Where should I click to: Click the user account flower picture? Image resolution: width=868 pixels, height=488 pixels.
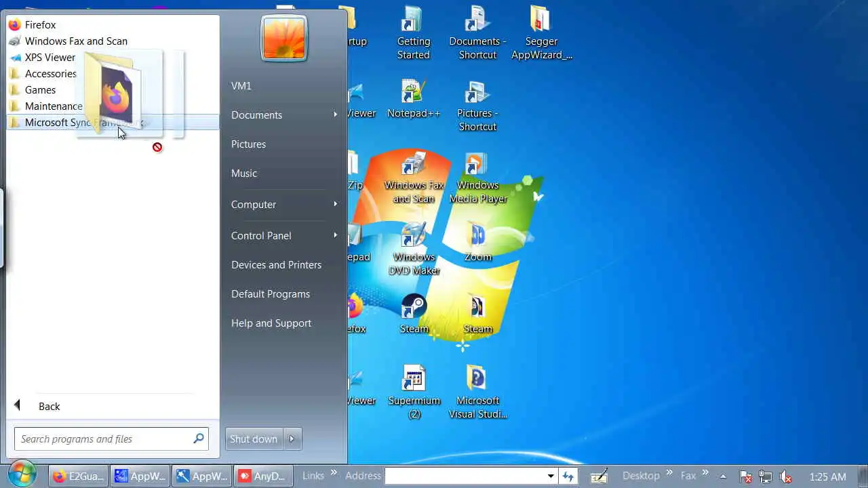pos(284,39)
